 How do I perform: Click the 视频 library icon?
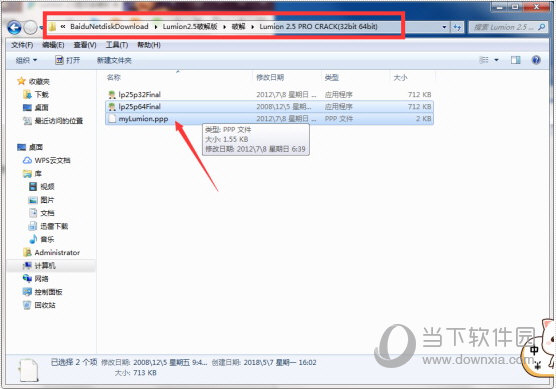click(x=33, y=187)
